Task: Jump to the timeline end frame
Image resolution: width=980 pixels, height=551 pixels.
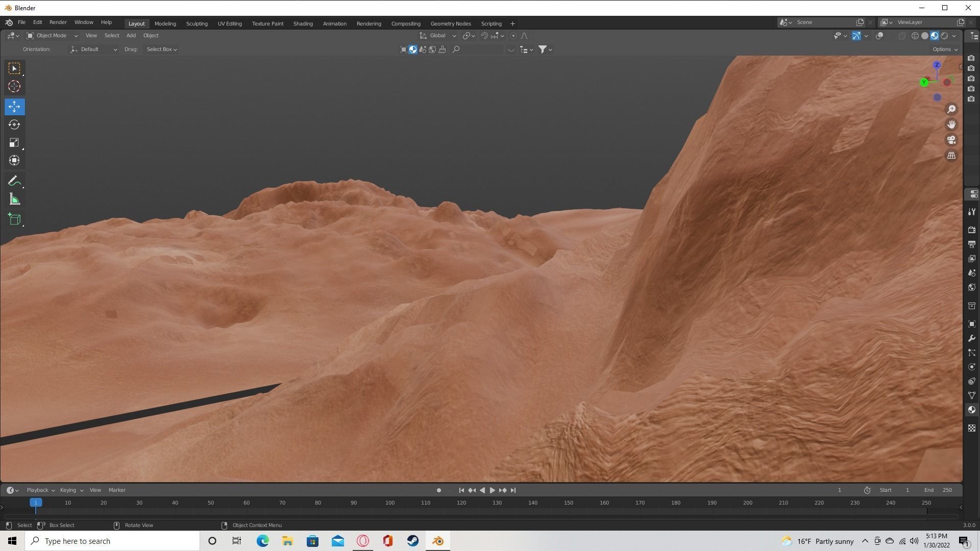Action: click(513, 490)
